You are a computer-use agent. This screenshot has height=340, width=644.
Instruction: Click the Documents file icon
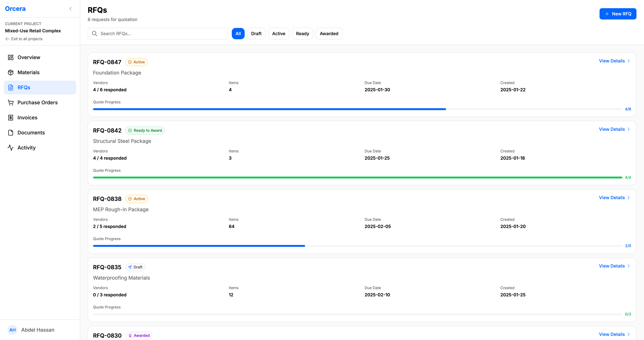(11, 132)
